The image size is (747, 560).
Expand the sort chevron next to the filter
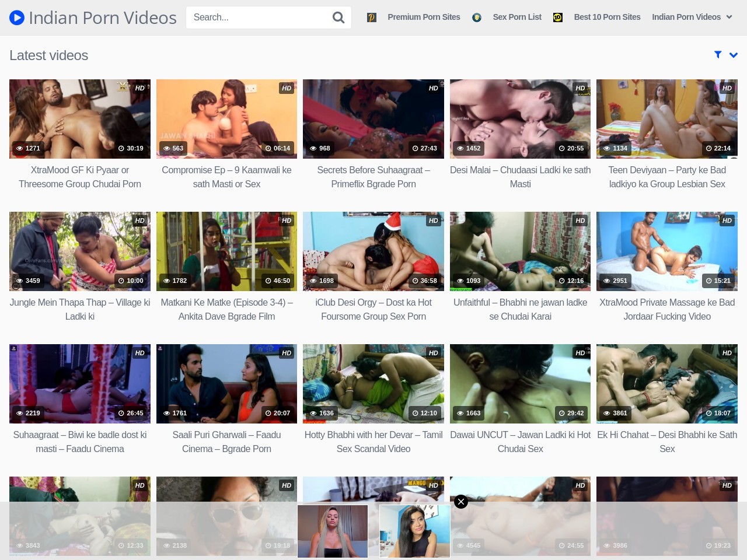[x=734, y=55]
